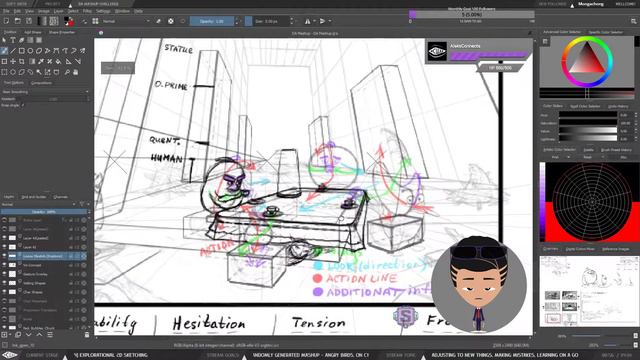
Task: Select the Text tool in the toolbox
Action: pos(13,40)
